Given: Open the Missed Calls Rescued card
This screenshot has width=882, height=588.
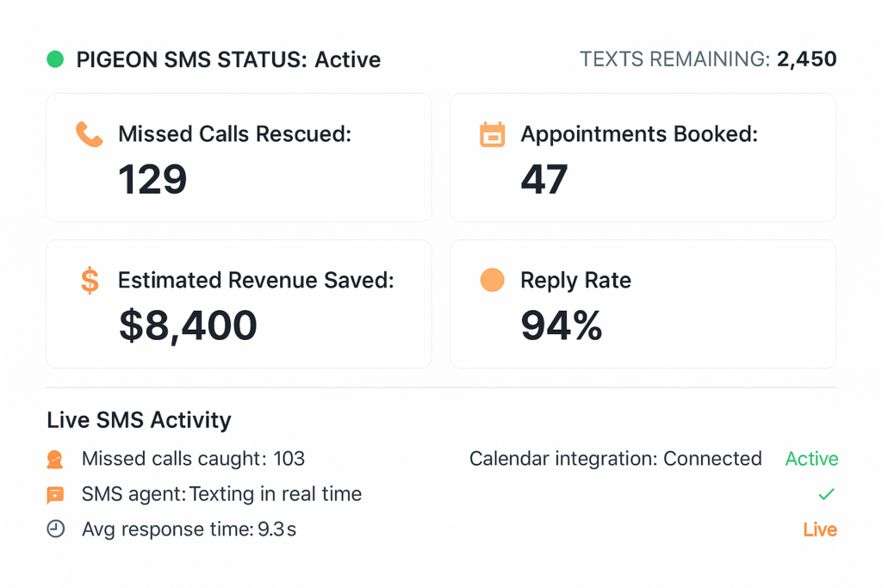Looking at the screenshot, I should 239,158.
